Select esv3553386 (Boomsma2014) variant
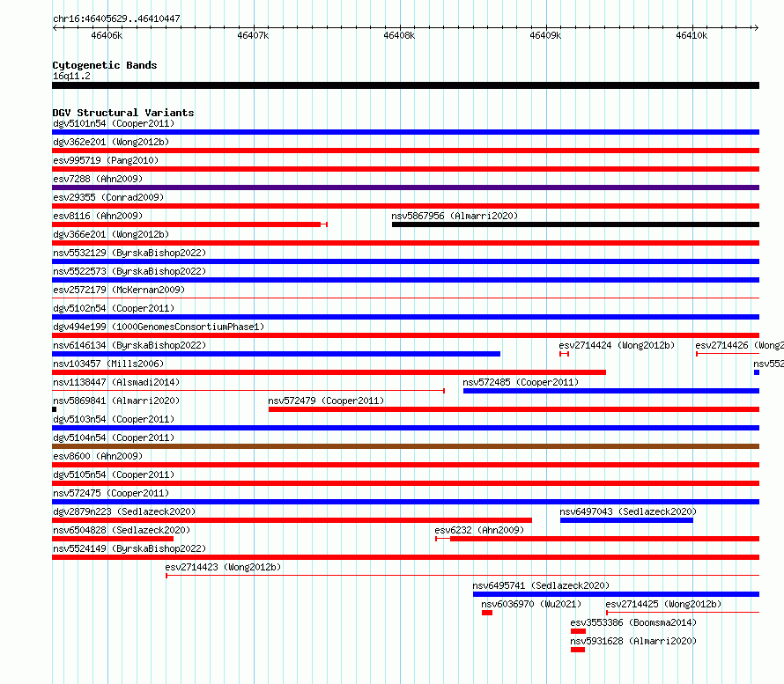 coord(633,622)
